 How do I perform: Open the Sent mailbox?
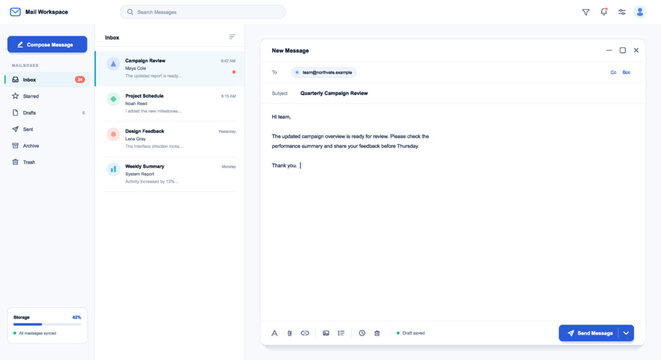pyautogui.click(x=47, y=129)
